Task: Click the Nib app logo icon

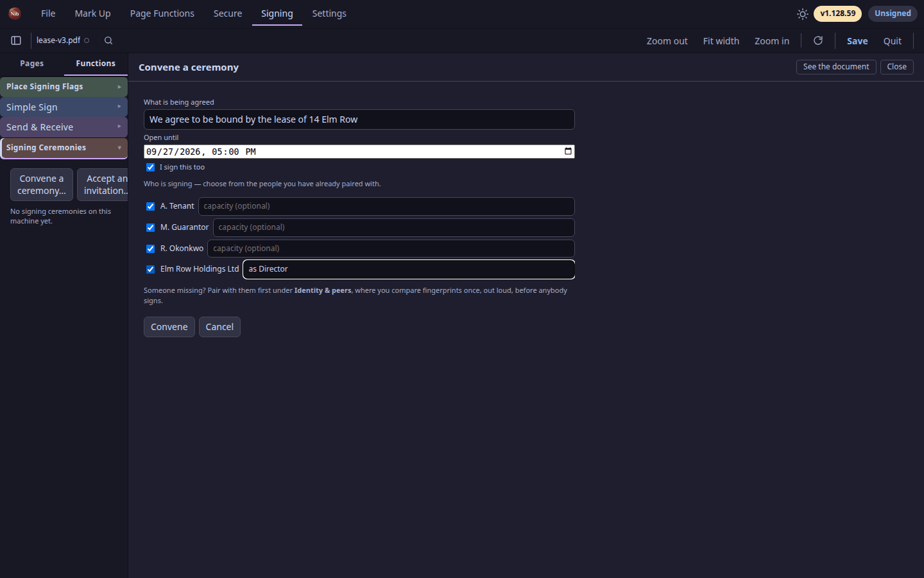Action: [14, 13]
